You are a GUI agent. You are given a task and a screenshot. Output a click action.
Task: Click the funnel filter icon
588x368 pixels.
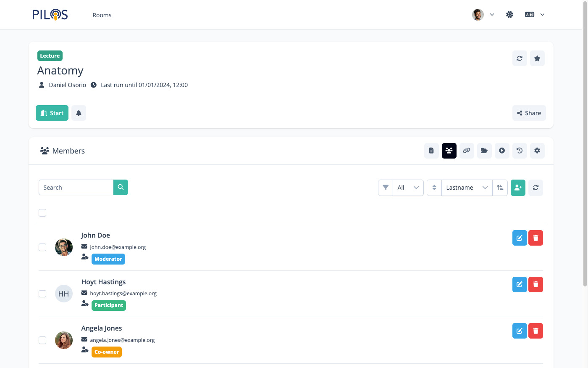point(386,188)
